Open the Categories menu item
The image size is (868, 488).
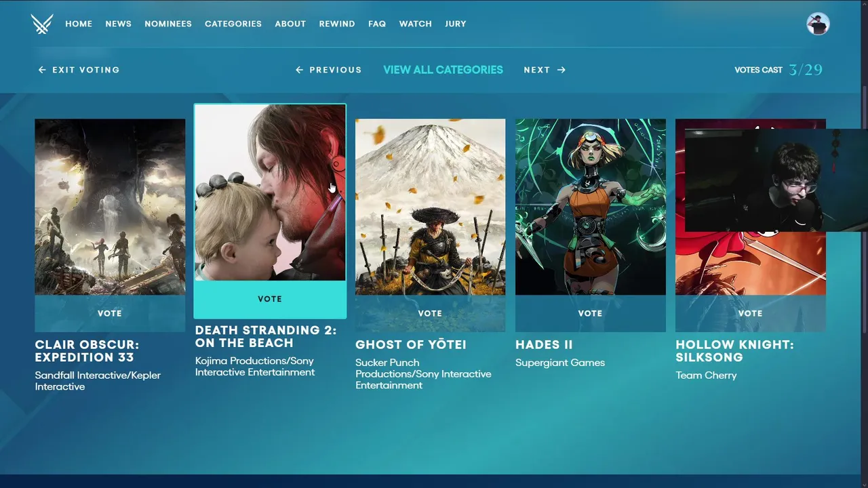tap(233, 24)
